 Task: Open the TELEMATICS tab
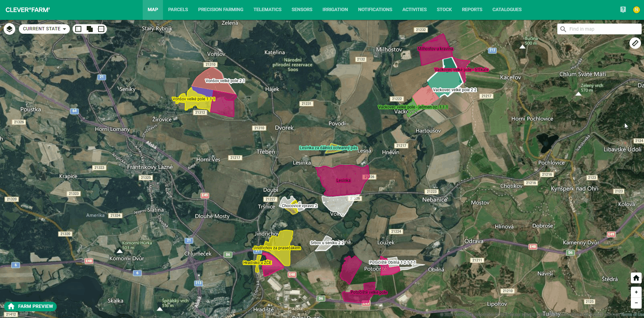(x=268, y=10)
